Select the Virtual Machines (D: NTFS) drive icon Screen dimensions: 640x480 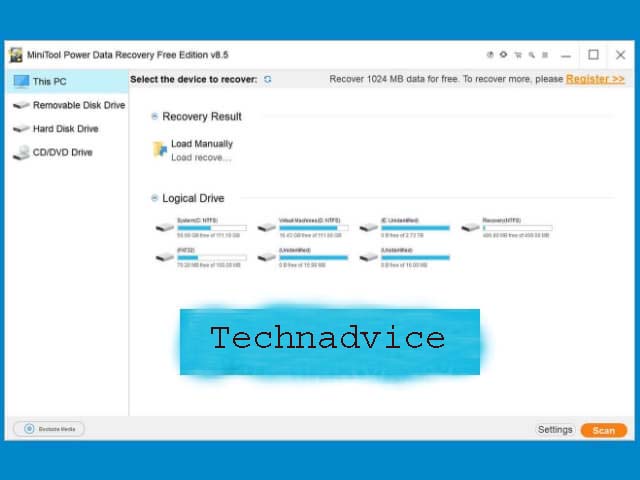tap(267, 227)
